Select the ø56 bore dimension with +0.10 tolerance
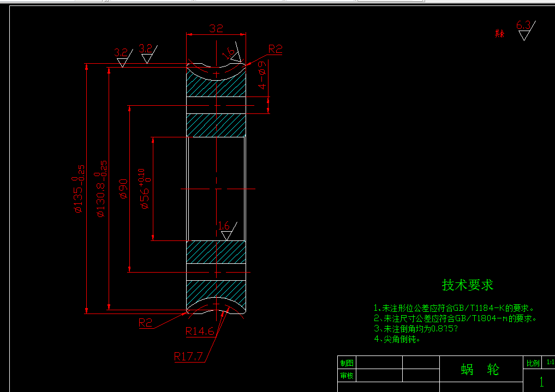555x392 pixels. [145, 189]
